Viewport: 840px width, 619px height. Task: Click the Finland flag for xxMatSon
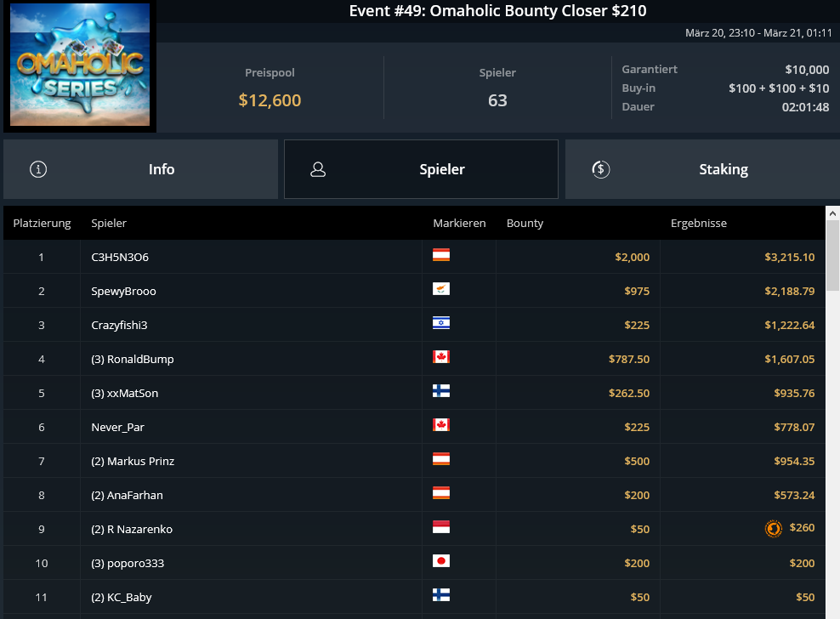point(441,391)
